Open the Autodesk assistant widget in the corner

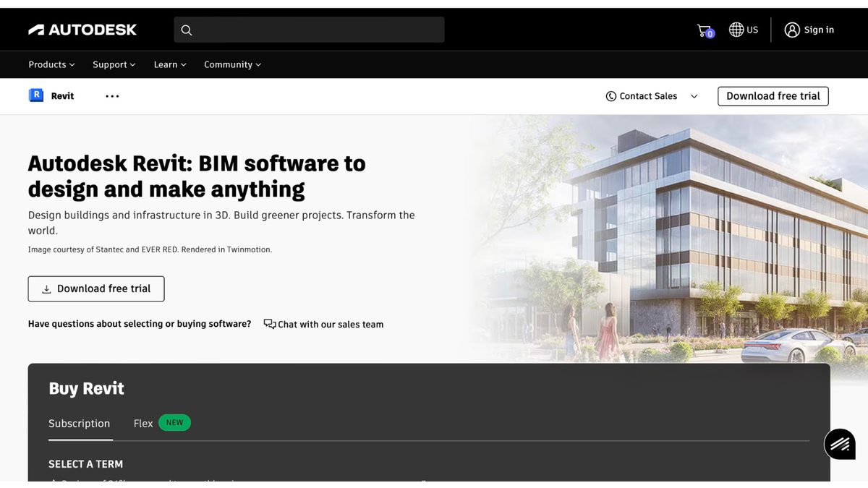(x=839, y=444)
